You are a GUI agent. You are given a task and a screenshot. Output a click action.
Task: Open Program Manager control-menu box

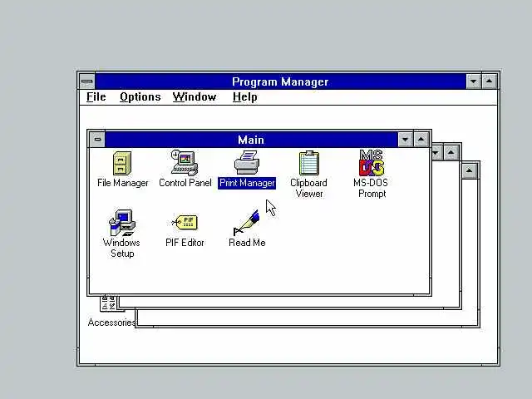point(87,81)
